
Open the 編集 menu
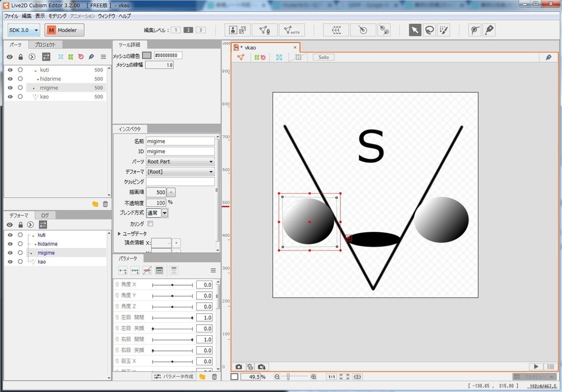(x=27, y=16)
